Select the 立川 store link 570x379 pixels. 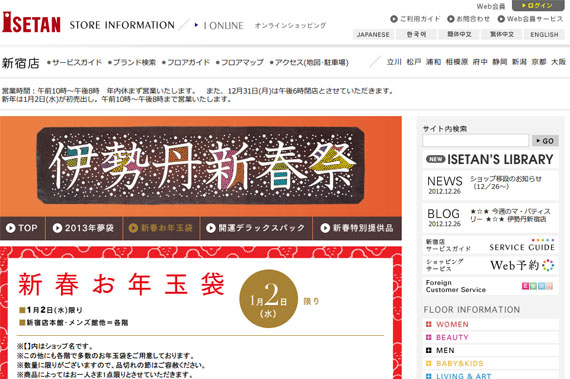coord(394,62)
